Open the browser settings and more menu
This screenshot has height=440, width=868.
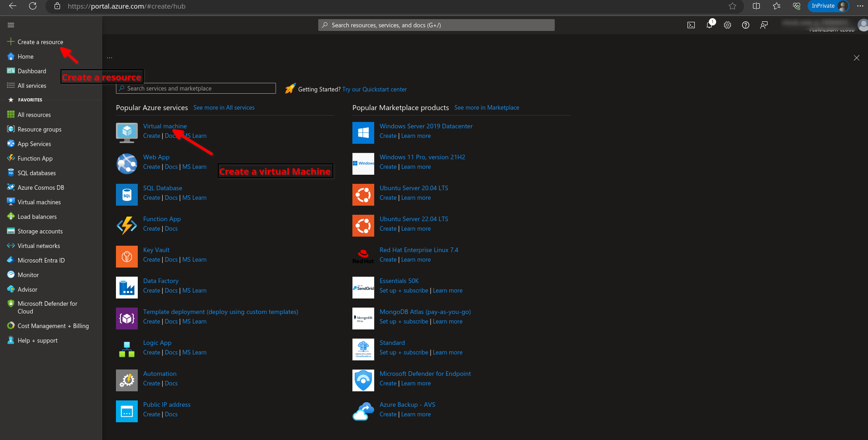point(860,6)
